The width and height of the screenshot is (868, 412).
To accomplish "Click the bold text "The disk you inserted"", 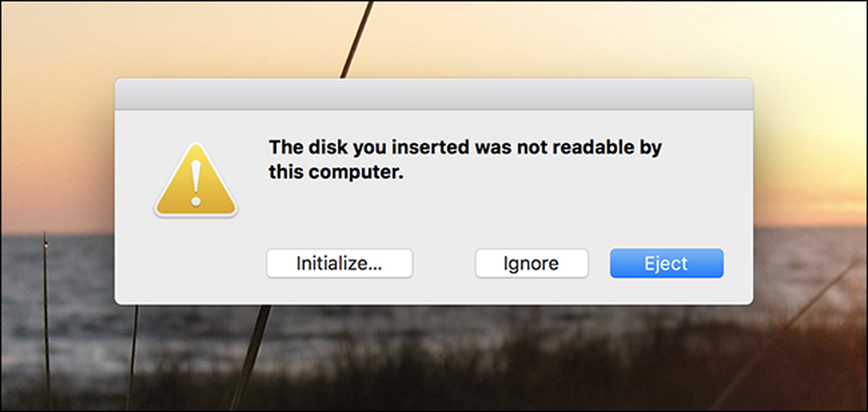I will point(369,148).
